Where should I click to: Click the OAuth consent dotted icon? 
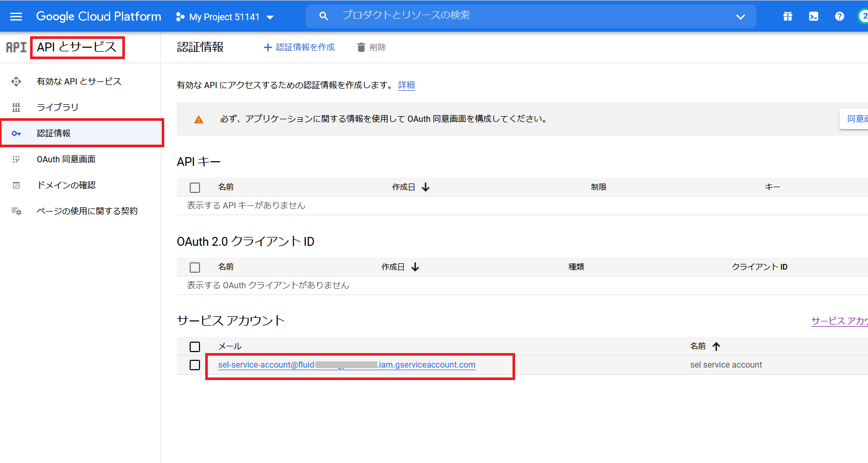point(16,159)
